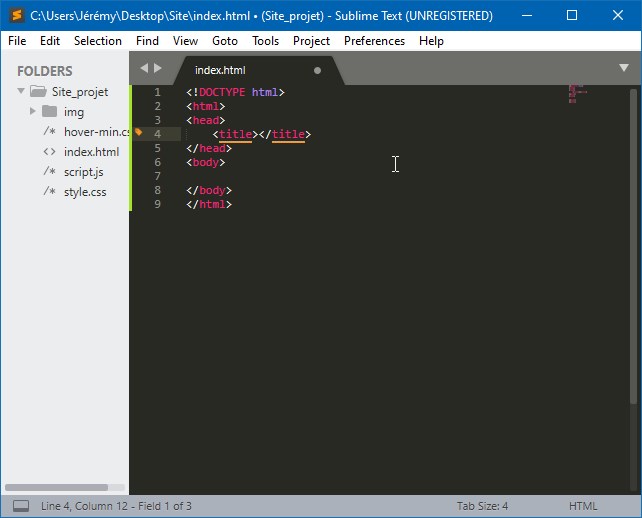The height and width of the screenshot is (518, 642).
Task: Place cursor in DOCTYPE html line
Action: pyautogui.click(x=235, y=92)
